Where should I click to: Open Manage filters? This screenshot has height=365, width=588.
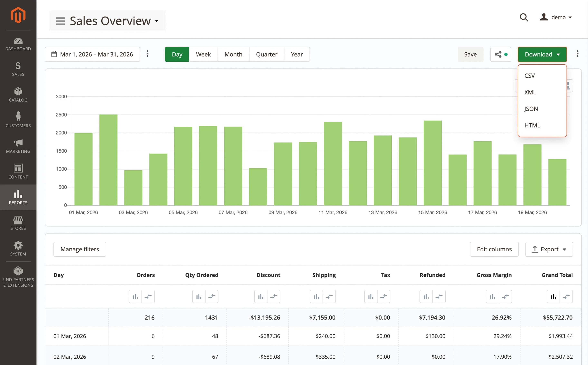coord(79,249)
